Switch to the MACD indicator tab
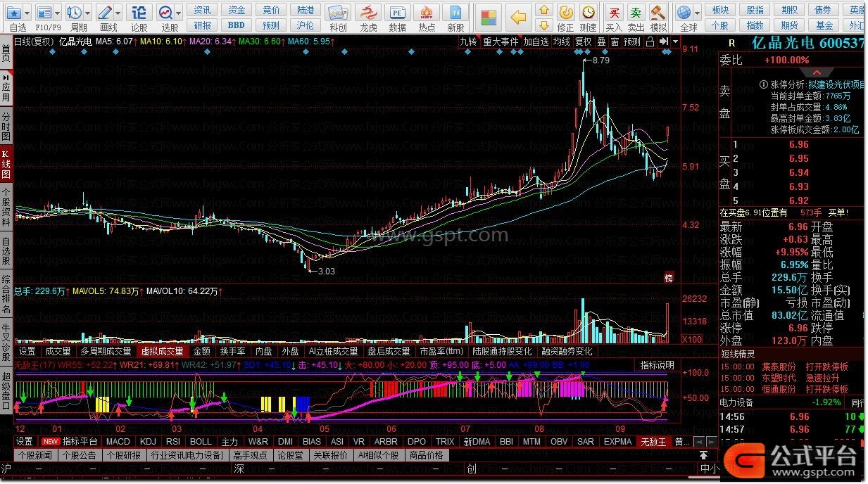 point(118,442)
